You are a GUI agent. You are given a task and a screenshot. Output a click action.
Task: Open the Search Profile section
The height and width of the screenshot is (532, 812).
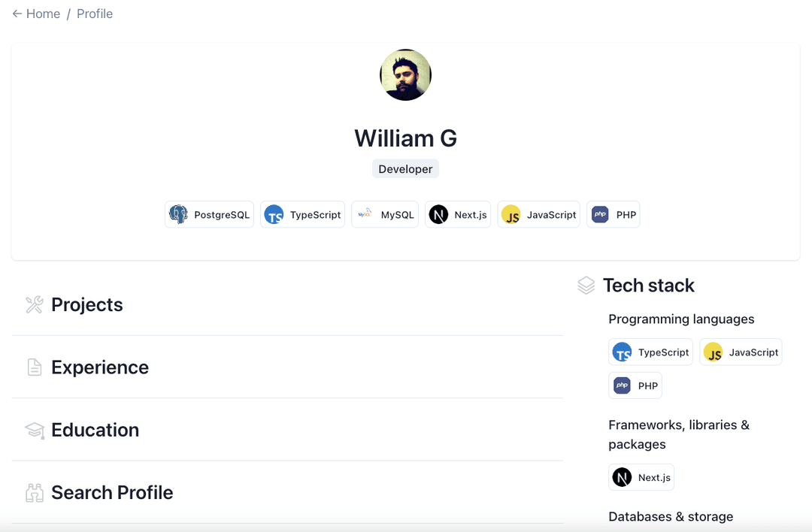point(112,492)
